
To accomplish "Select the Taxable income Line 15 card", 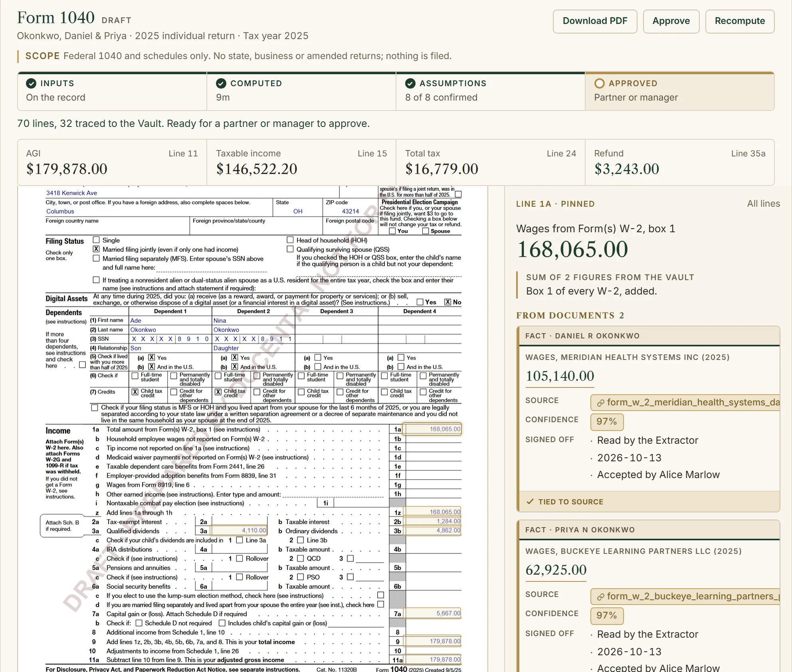I will (301, 162).
